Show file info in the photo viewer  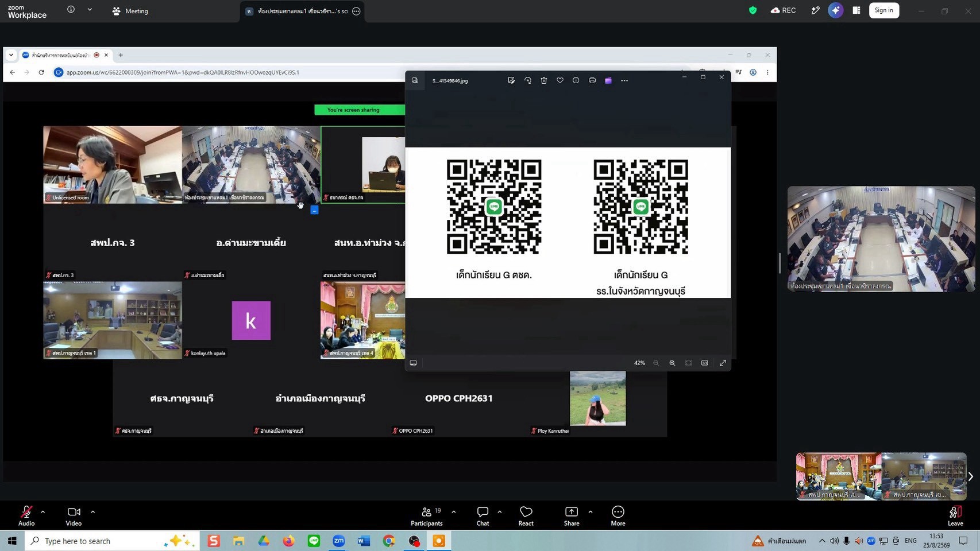(576, 80)
